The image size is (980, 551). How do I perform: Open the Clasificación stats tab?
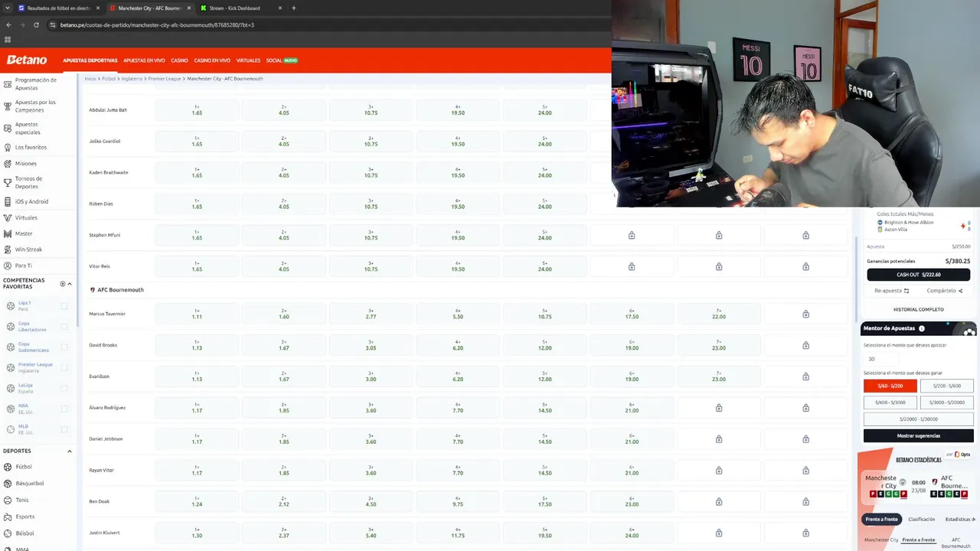921,519
